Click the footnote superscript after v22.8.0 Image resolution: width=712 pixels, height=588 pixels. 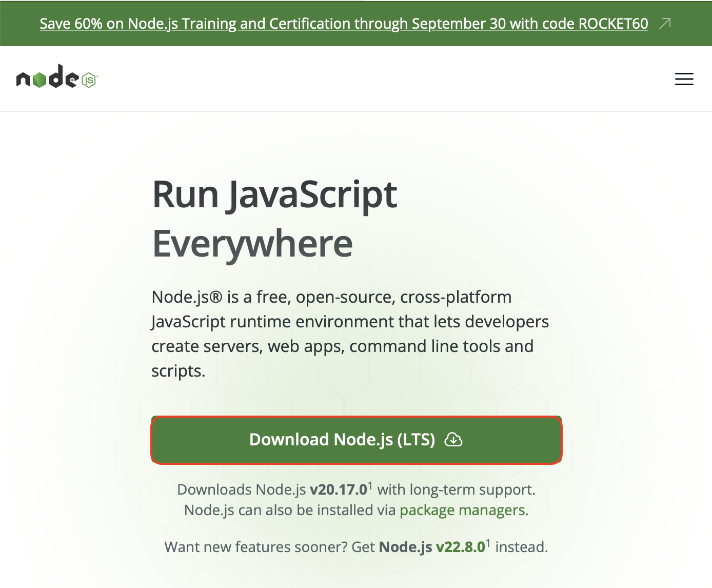pos(488,543)
